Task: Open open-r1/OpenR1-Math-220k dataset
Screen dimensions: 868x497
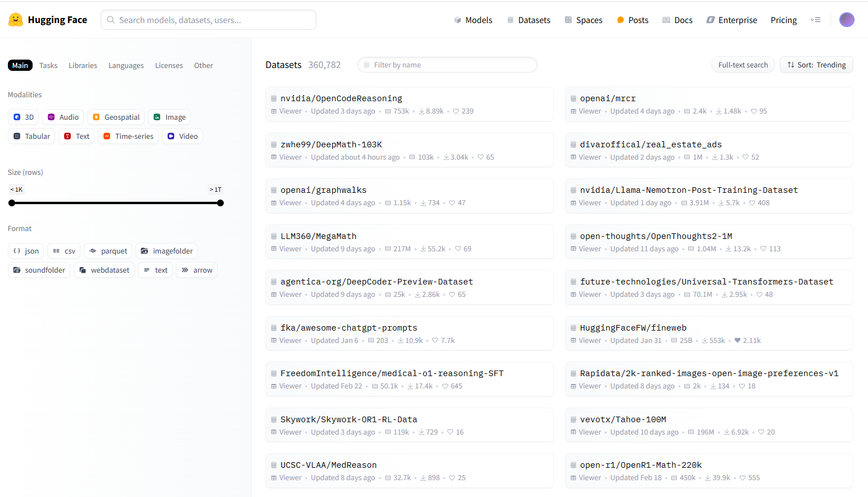Action: pos(709,471)
